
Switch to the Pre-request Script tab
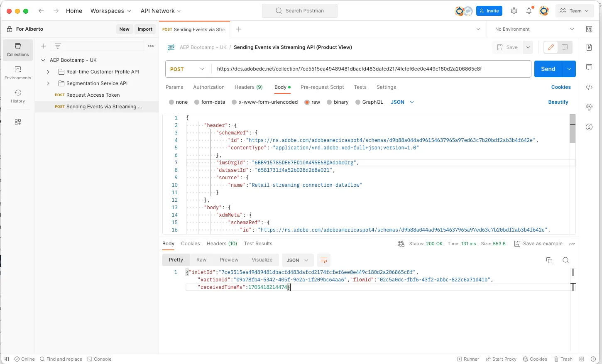click(322, 87)
